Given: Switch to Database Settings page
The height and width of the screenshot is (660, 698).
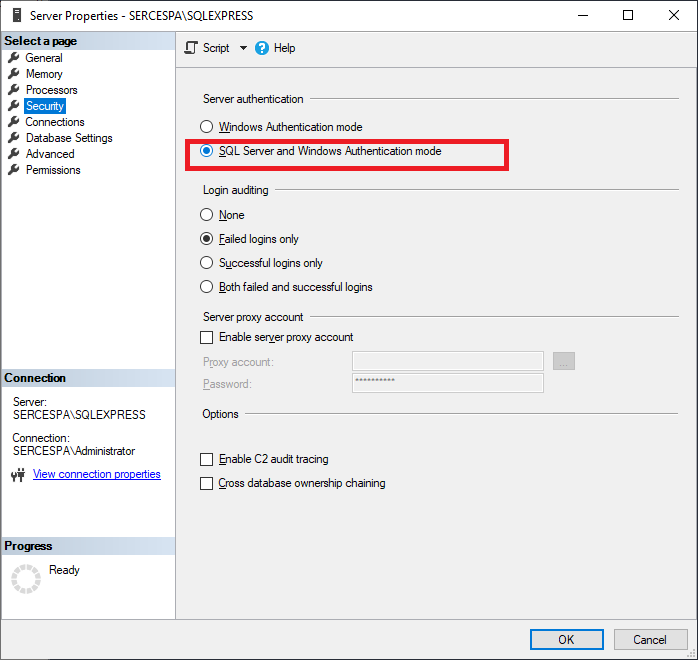Looking at the screenshot, I should 69,138.
